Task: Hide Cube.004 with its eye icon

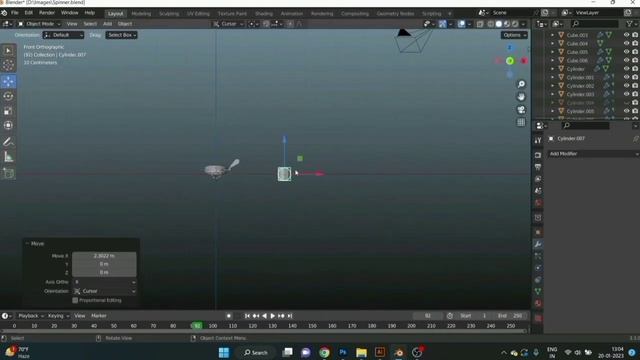Action: click(x=626, y=43)
